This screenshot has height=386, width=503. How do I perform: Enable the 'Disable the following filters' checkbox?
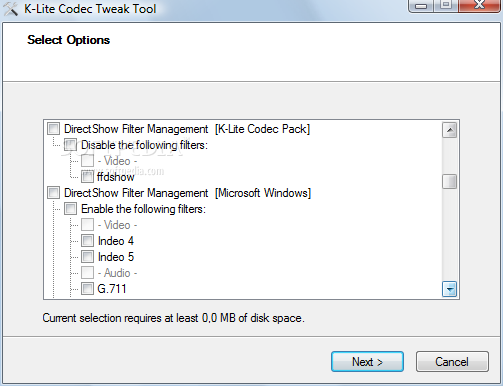tap(70, 145)
